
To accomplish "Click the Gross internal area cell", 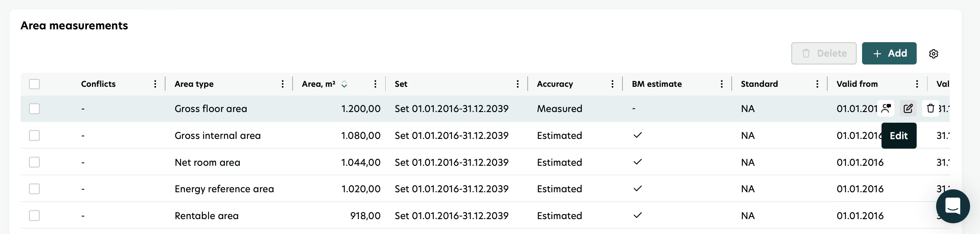I will 218,136.
